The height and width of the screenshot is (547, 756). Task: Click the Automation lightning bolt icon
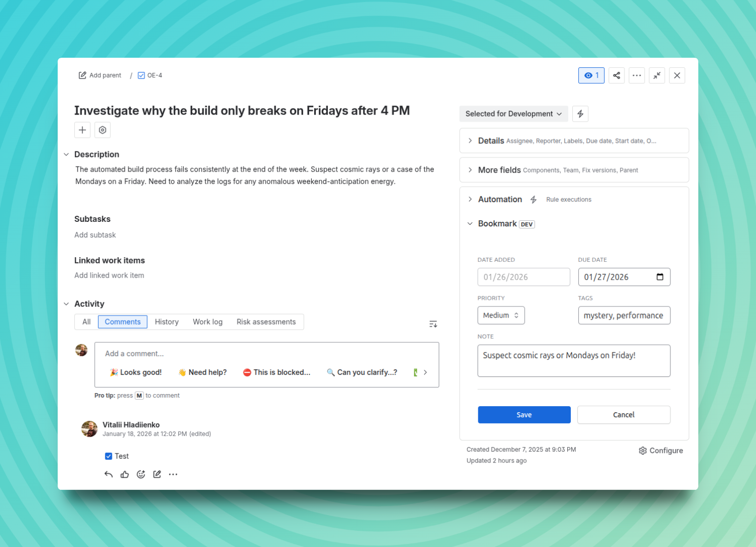coord(533,199)
